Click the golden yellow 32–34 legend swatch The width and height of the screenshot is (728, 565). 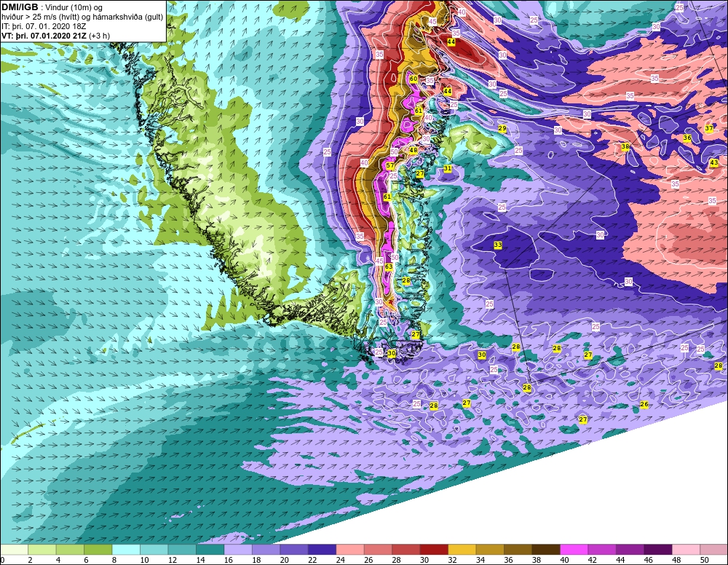(462, 550)
